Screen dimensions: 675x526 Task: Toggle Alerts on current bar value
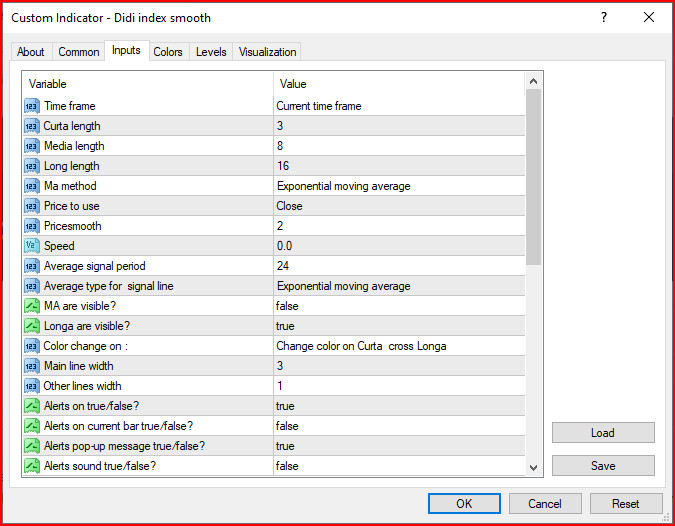[x=398, y=426]
